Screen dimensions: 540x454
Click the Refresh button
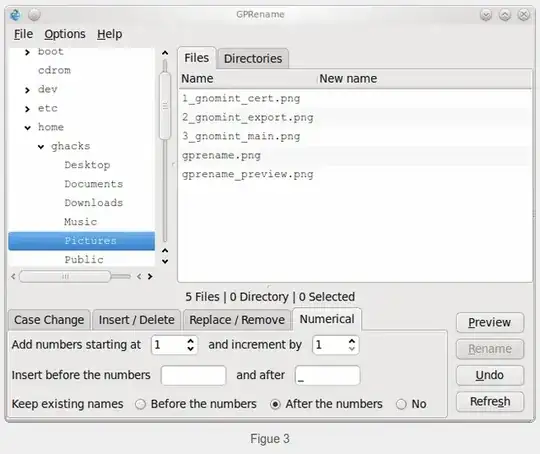point(490,402)
